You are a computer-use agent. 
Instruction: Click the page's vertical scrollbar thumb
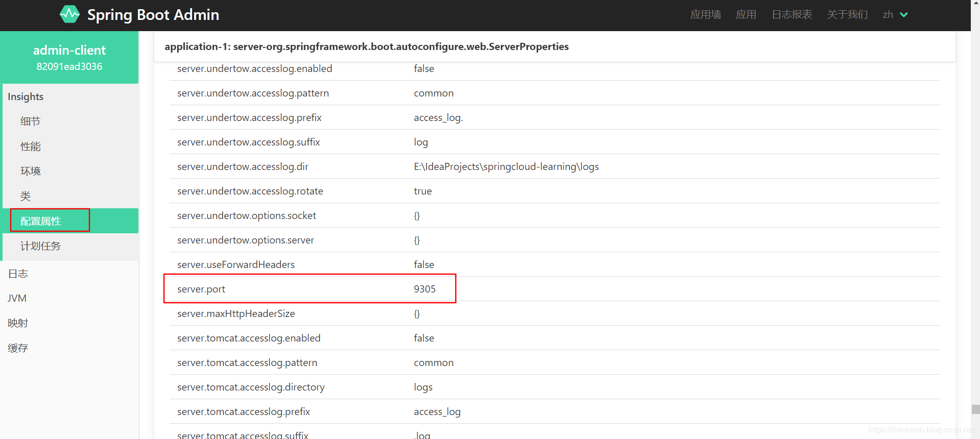[x=975, y=409]
